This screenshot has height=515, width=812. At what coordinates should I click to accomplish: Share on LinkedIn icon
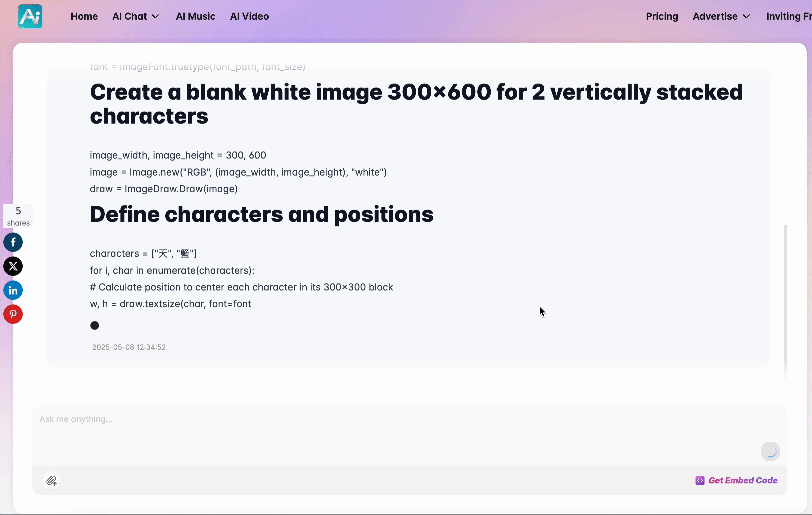tap(13, 290)
